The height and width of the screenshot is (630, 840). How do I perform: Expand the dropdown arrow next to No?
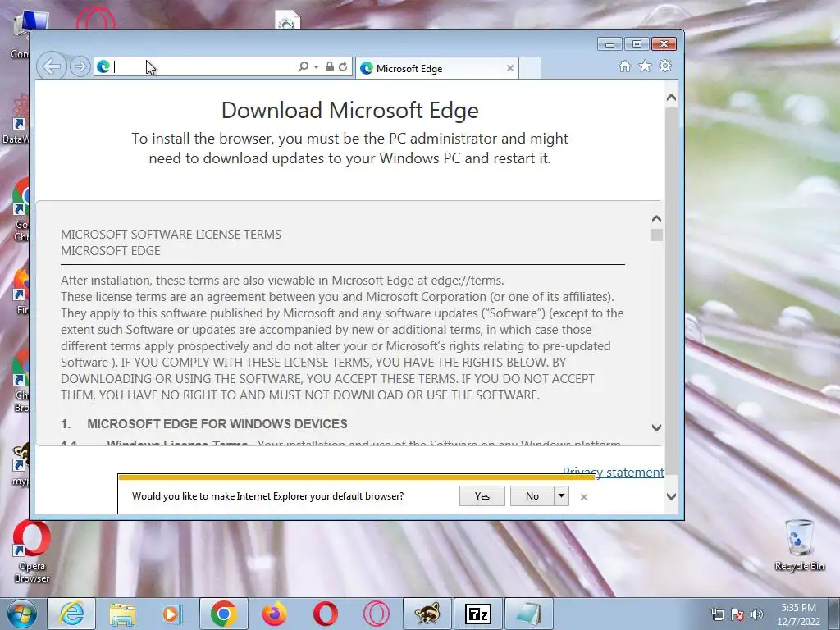point(561,496)
